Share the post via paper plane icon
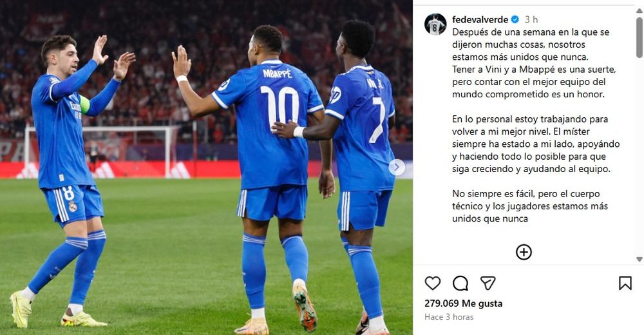This screenshot has height=335, width=644. click(488, 283)
